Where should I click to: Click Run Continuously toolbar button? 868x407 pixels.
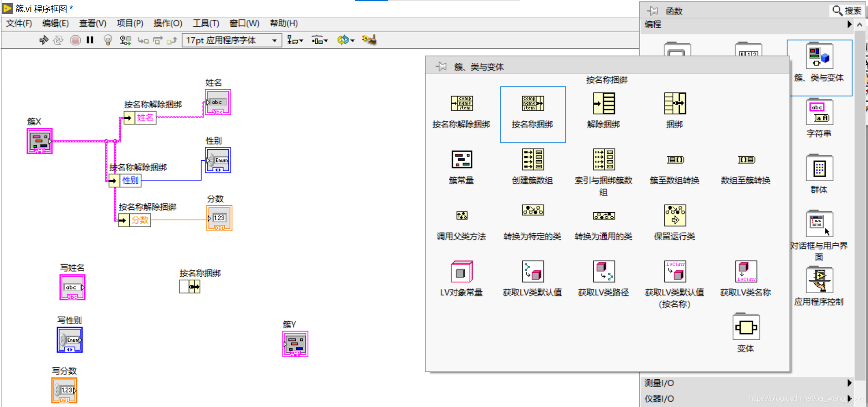58,40
